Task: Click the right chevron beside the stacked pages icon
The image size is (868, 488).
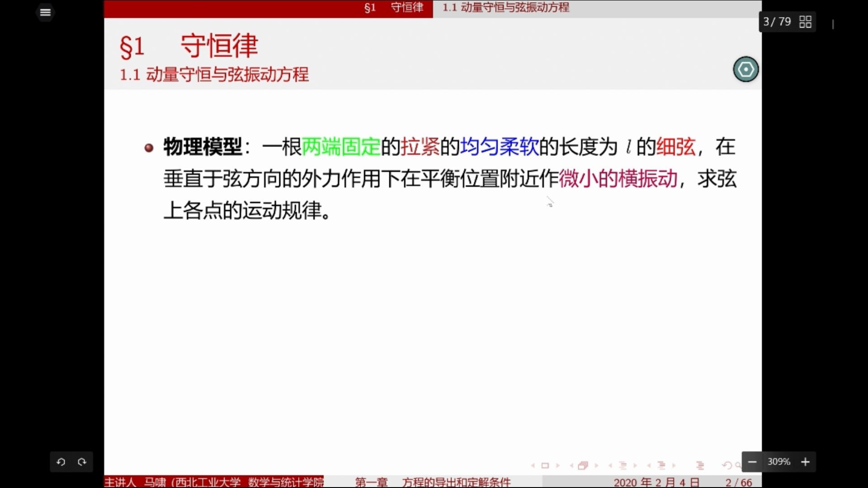Action: pyautogui.click(x=597, y=465)
